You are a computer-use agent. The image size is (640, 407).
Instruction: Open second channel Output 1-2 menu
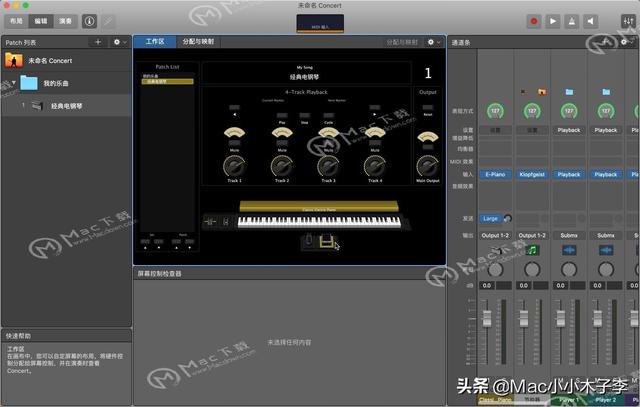[x=532, y=236]
